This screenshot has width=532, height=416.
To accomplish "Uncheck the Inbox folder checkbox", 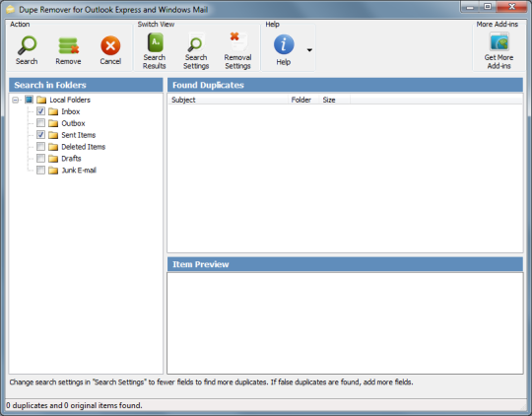I will pos(40,111).
